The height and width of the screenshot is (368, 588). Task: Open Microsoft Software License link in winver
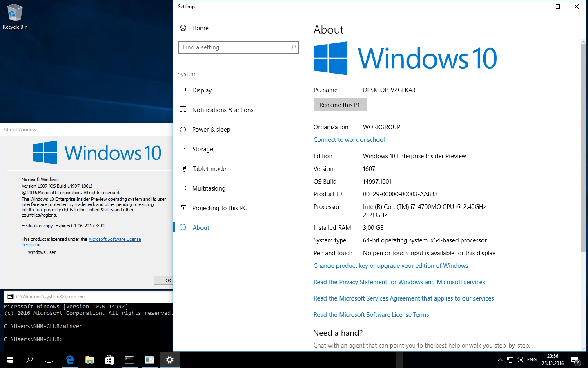(x=115, y=239)
